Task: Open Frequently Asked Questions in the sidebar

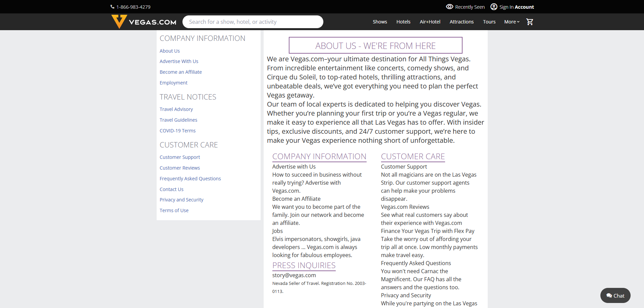Action: click(190, 179)
